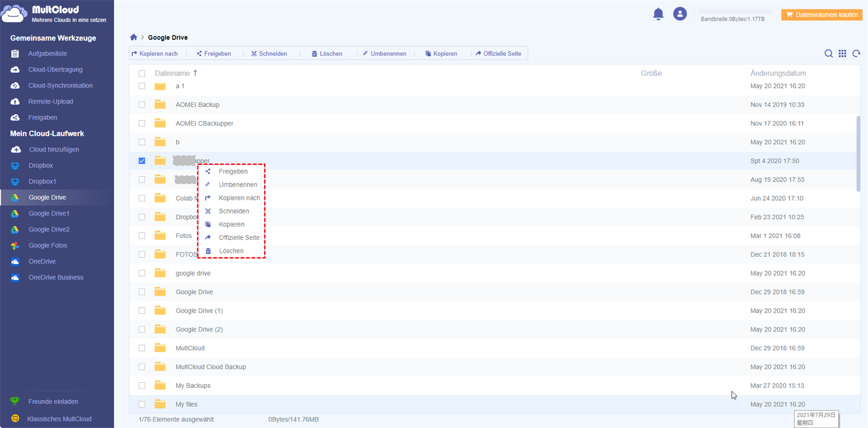Open the notifications bell
Viewport: 868px width, 428px height.
click(x=658, y=14)
